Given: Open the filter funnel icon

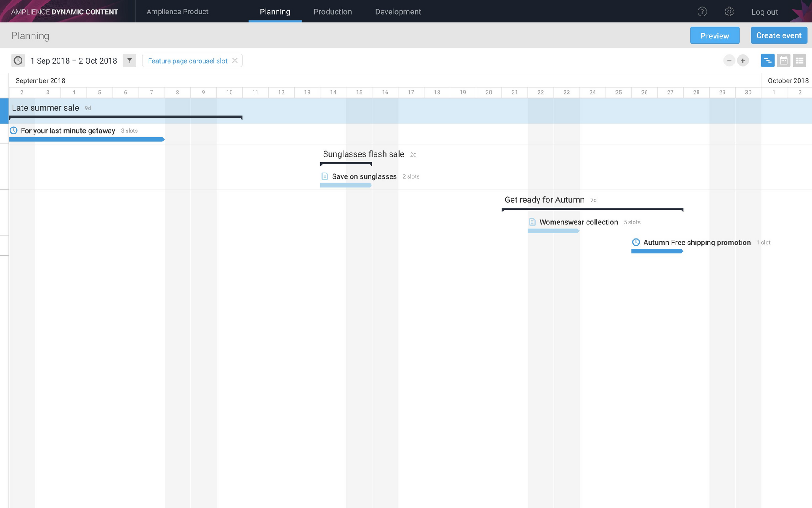Looking at the screenshot, I should tap(130, 60).
